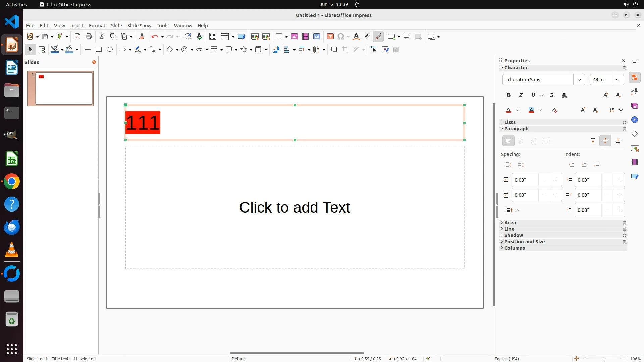This screenshot has width=644, height=362.
Task: Click the Insert Text Box icon
Action: coord(330,37)
